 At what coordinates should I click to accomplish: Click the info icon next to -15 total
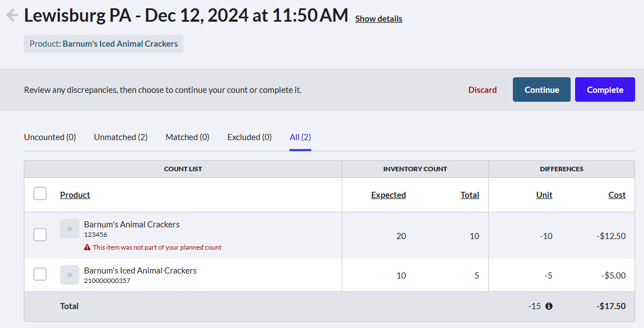(549, 306)
